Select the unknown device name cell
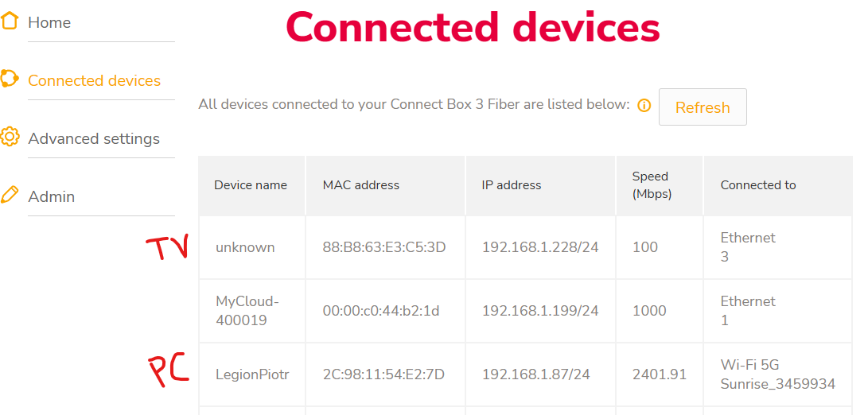Viewport: 868px width, 415px height. (x=245, y=247)
